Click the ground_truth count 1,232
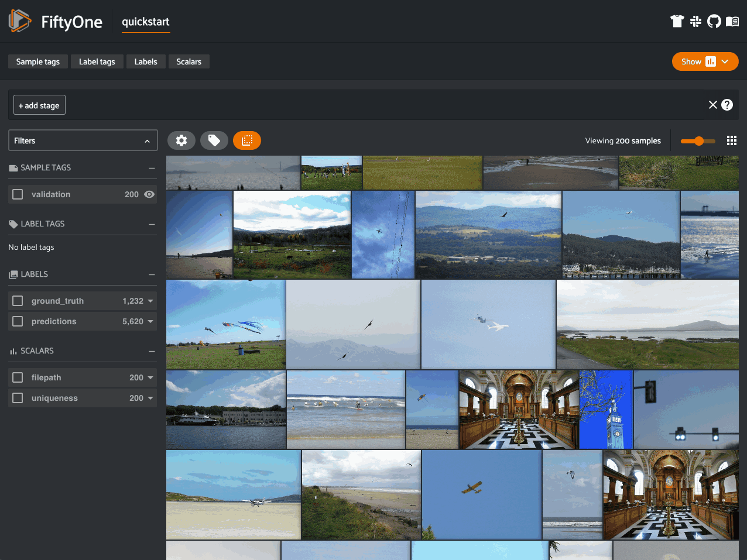747x560 pixels. [133, 301]
